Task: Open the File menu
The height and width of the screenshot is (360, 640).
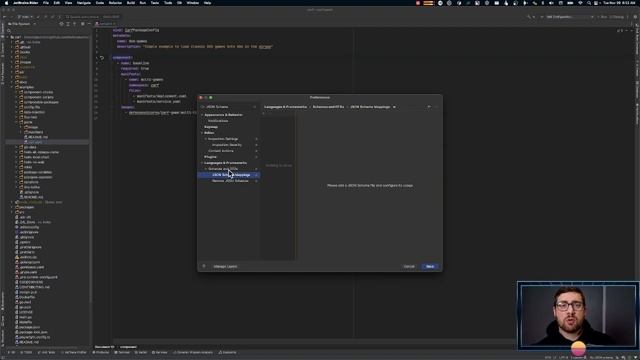Action: (x=46, y=3)
